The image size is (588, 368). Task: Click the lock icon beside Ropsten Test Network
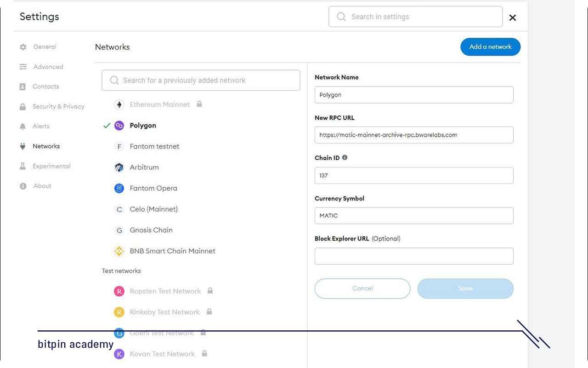click(x=210, y=291)
